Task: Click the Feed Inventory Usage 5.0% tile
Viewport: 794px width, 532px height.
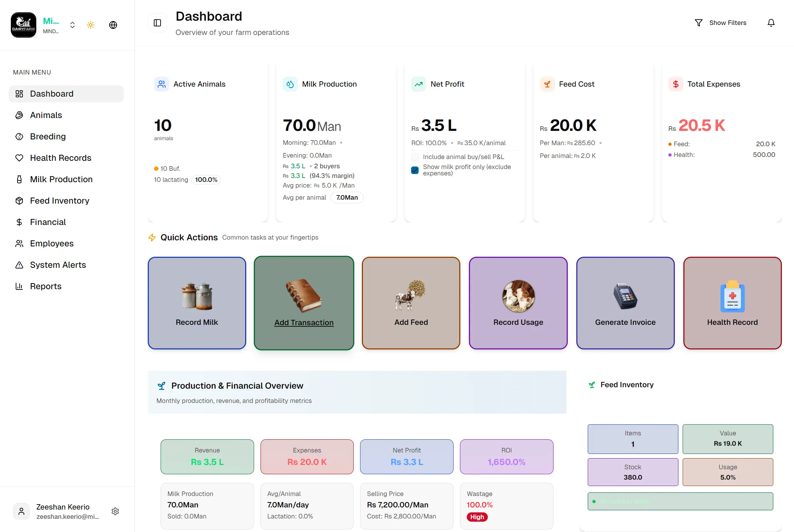Action: point(728,472)
